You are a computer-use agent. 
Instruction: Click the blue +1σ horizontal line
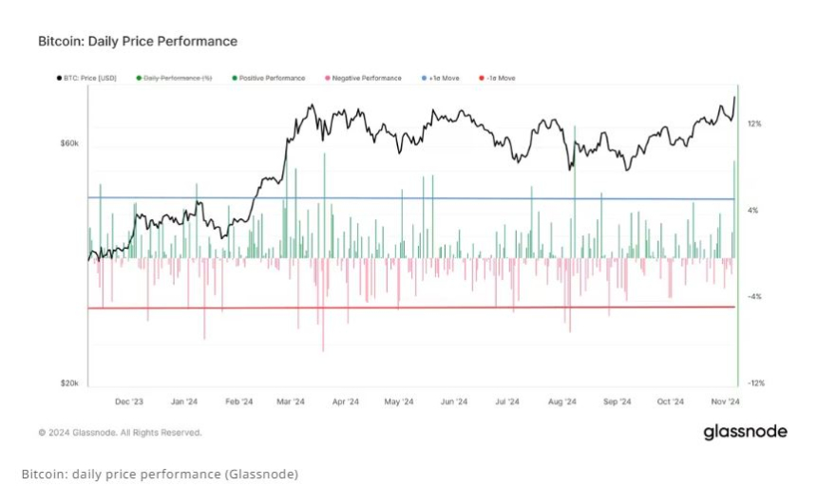[x=410, y=197]
